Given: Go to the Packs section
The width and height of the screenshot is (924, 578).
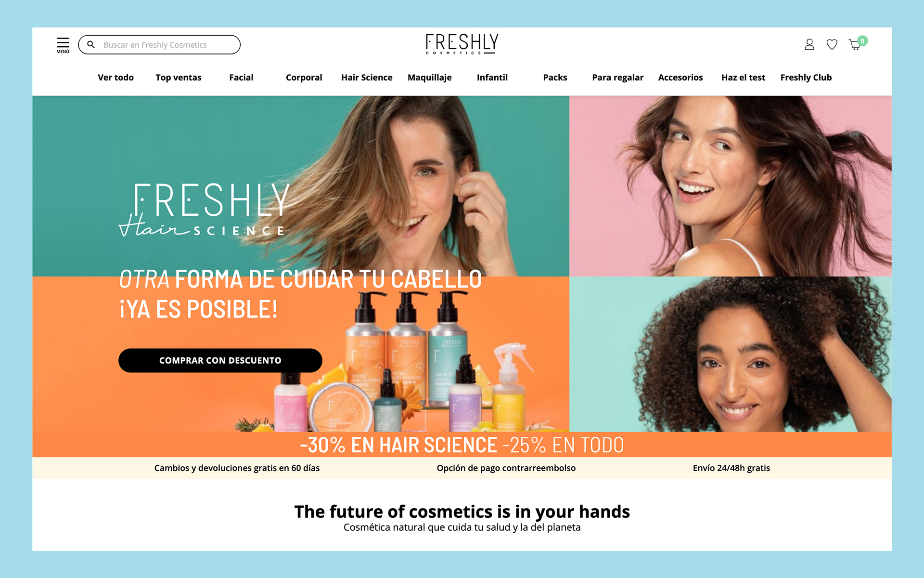Looking at the screenshot, I should pos(555,78).
